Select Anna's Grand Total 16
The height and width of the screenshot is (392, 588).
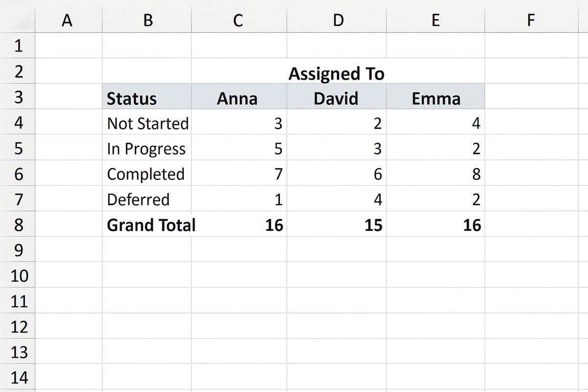(239, 224)
